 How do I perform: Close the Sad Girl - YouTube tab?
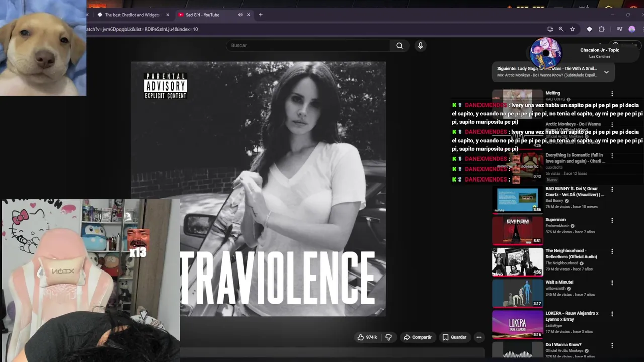(248, 15)
